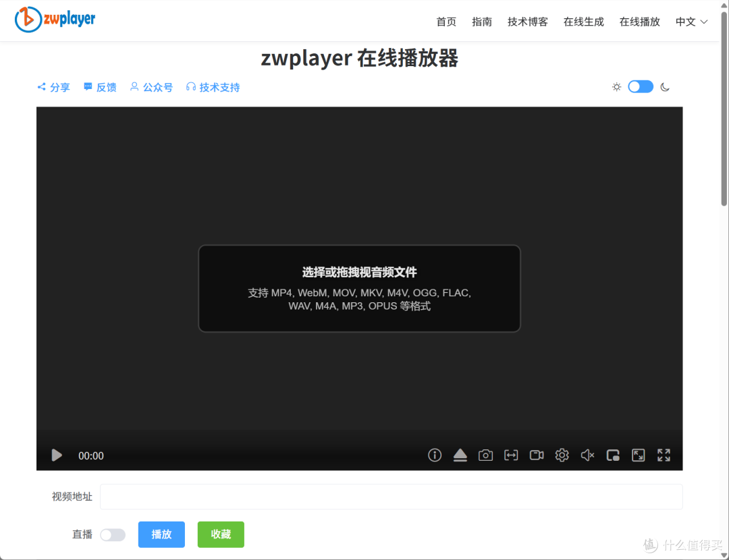Click the web fullscreen icon
Screen dimensions: 729x560
click(x=639, y=455)
